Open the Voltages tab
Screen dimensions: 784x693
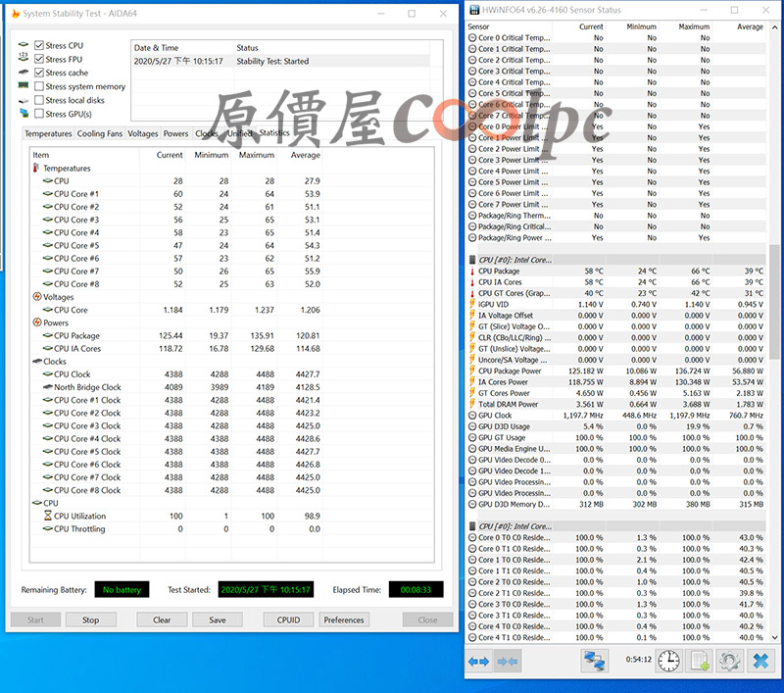[142, 133]
